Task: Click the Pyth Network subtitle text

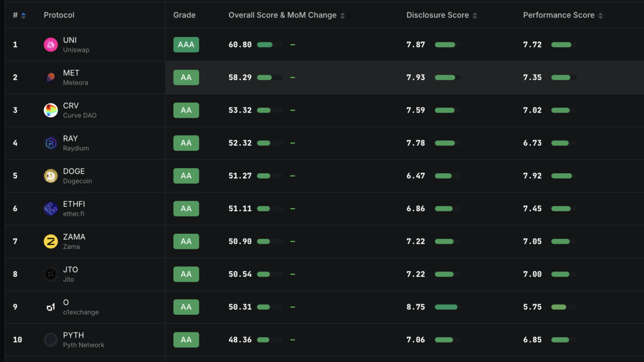Action: pyautogui.click(x=84, y=345)
